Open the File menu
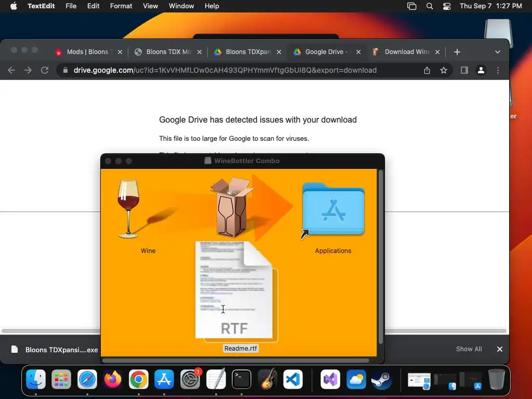 coord(71,6)
